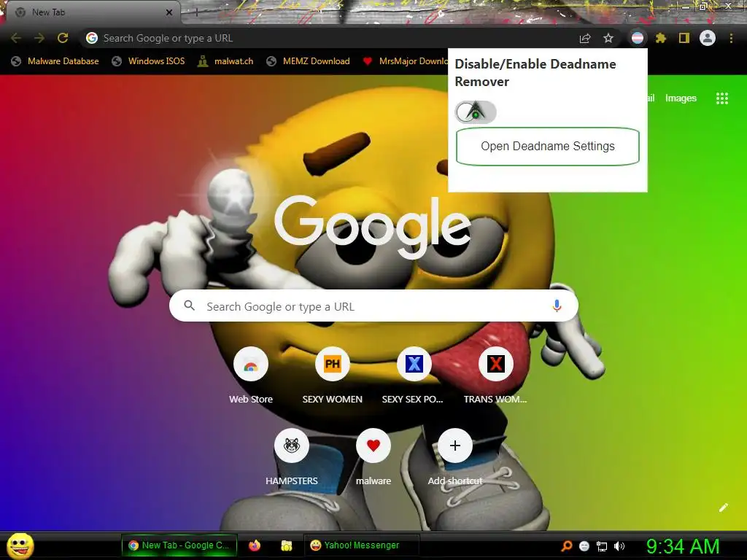Image resolution: width=747 pixels, height=560 pixels.
Task: Open the volume speaker tray icon
Action: click(x=619, y=546)
